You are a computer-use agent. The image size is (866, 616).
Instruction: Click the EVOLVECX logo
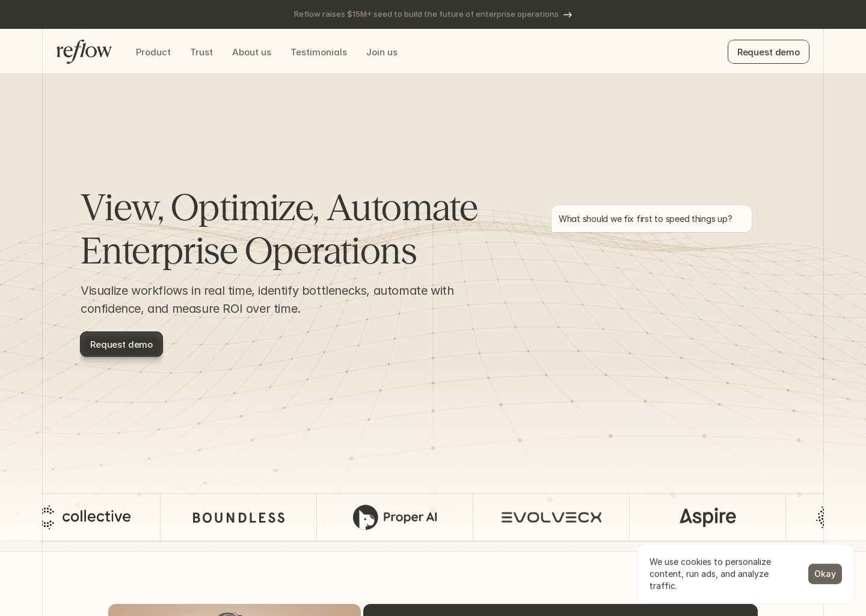pyautogui.click(x=551, y=517)
